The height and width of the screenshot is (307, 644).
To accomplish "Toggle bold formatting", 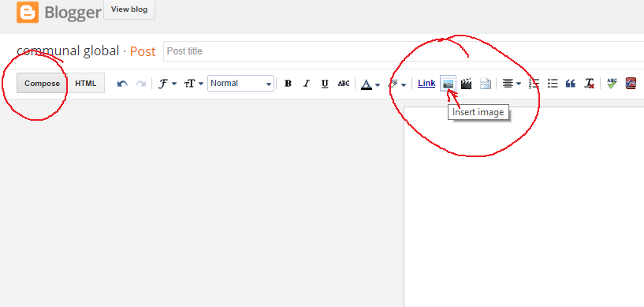I will point(288,84).
